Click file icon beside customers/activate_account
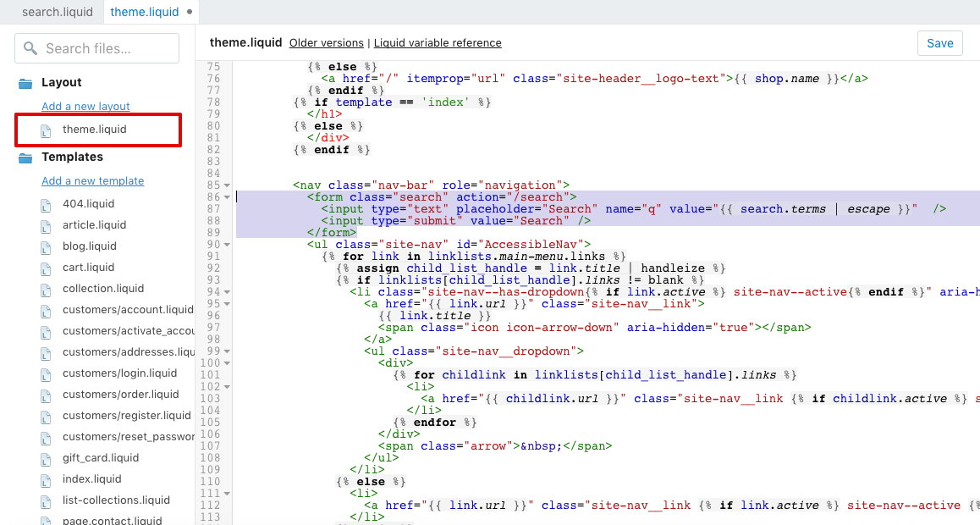The height and width of the screenshot is (525, 980). point(46,333)
